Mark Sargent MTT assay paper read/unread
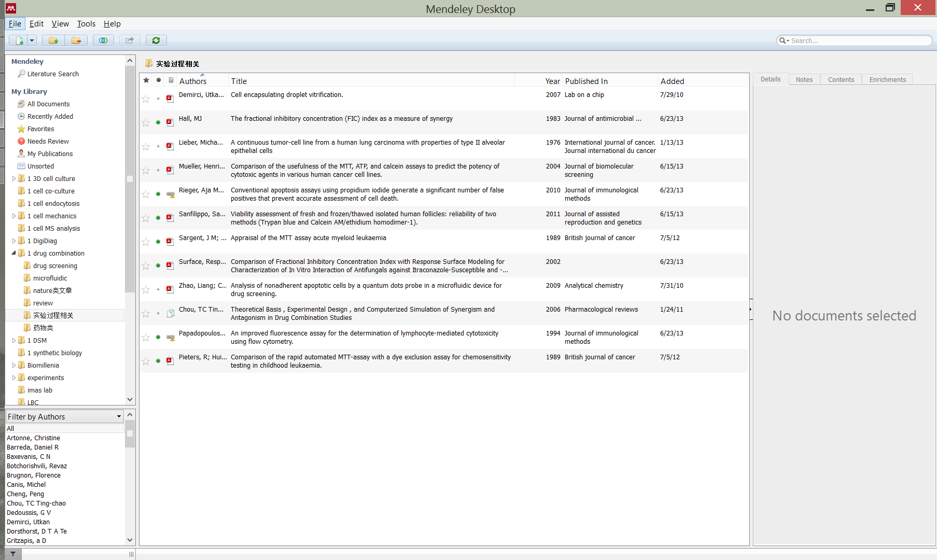Screen dimensions: 937x560 pyautogui.click(x=158, y=242)
